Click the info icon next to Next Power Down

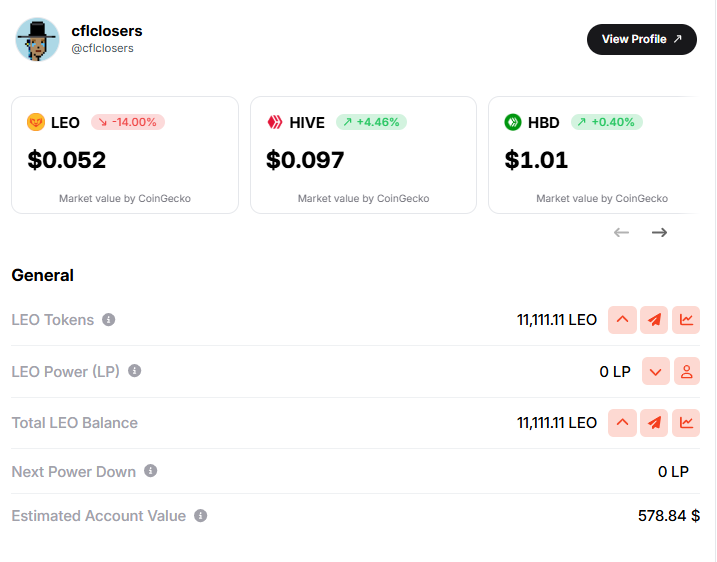click(x=151, y=471)
